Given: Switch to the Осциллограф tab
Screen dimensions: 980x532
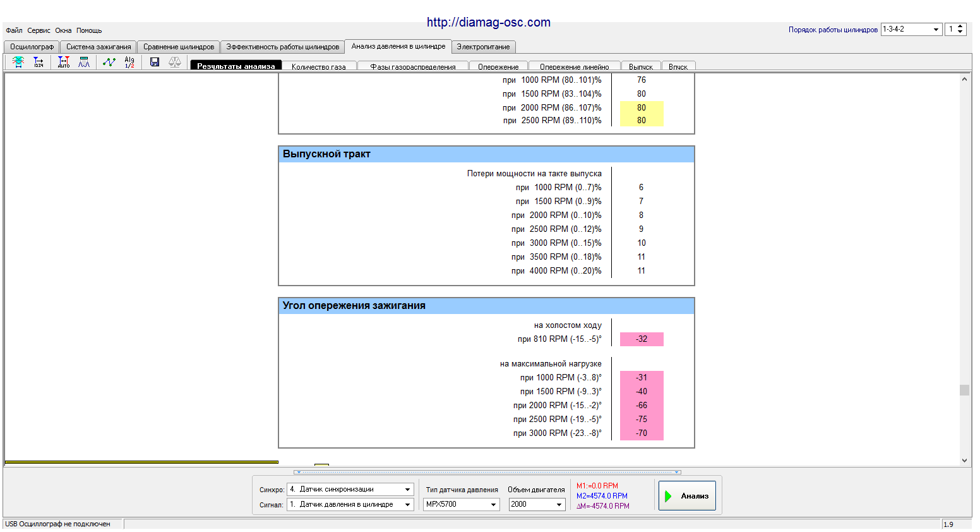Looking at the screenshot, I should [32, 47].
